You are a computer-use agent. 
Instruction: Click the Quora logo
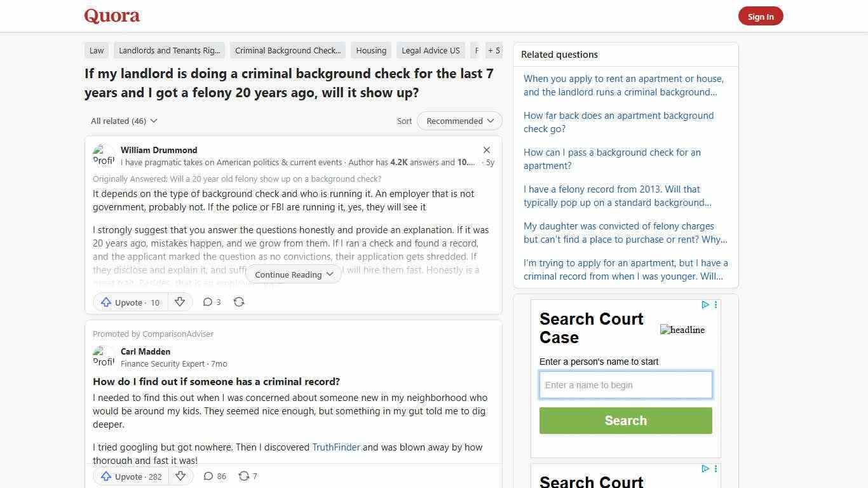point(111,15)
